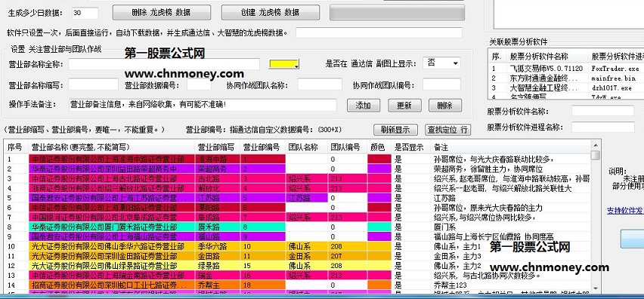
Task: Click the table scrollbar up arrow
Action: click(x=596, y=145)
